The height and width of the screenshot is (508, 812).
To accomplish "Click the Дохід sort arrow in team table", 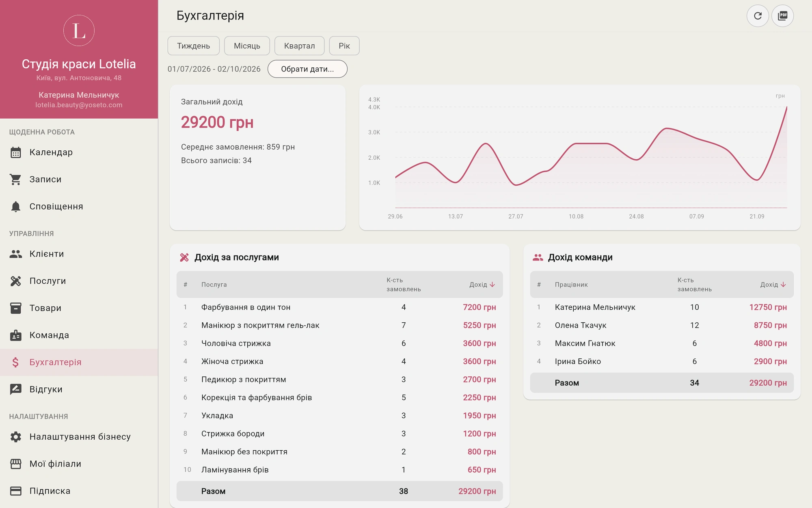I will (783, 284).
